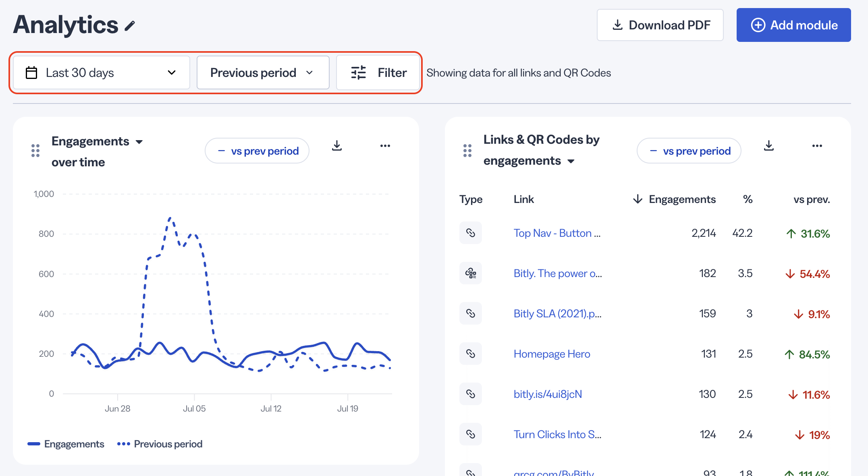868x476 pixels.
Task: Download the Links & QR Codes table
Action: pyautogui.click(x=769, y=145)
